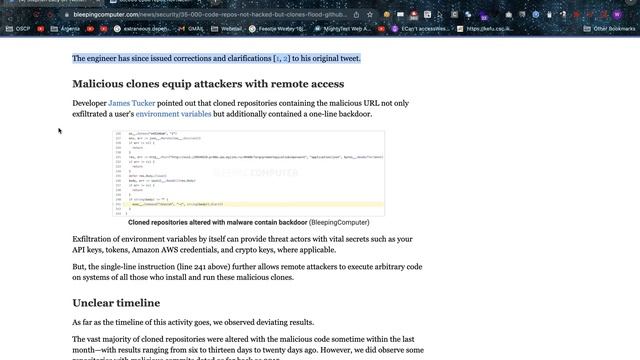Click the purple extension icon with badge
This screenshot has width=640, height=360.
click(484, 16)
